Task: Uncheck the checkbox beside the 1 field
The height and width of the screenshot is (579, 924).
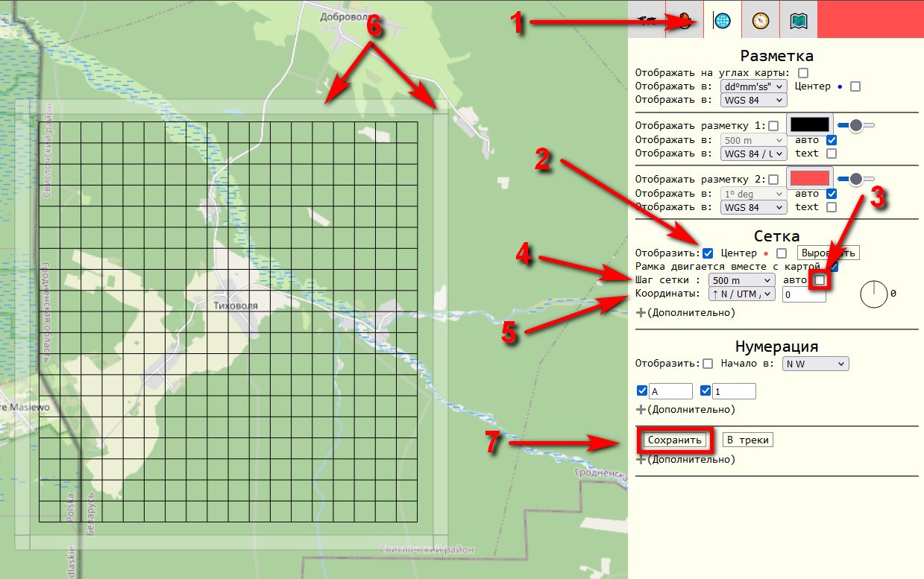Action: (x=705, y=391)
